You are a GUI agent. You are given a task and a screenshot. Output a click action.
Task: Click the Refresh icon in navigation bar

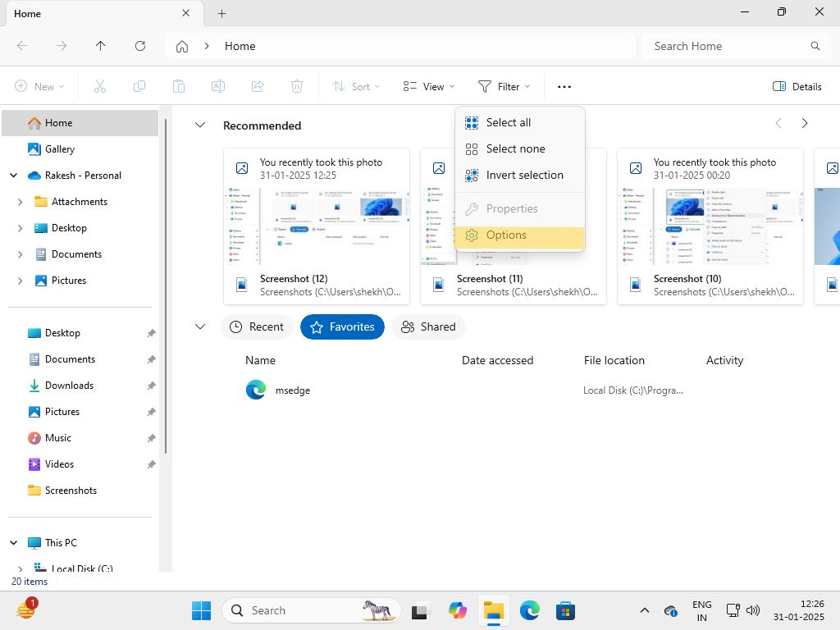click(x=140, y=46)
